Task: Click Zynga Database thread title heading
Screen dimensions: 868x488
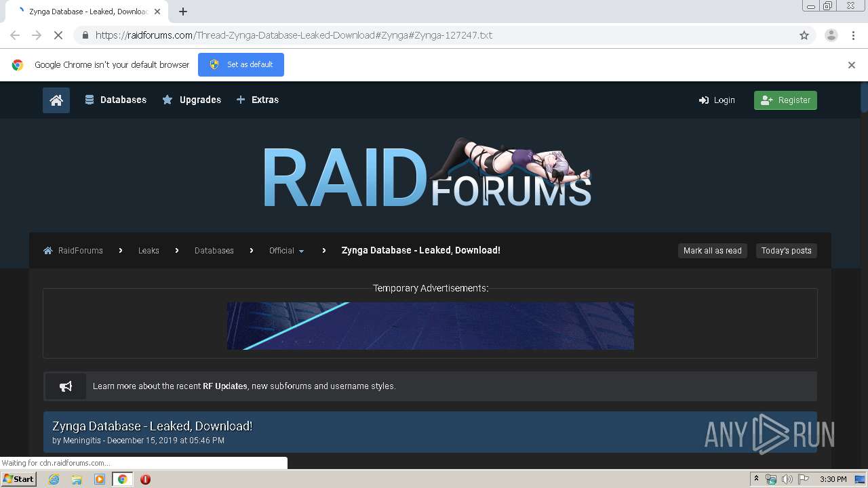Action: coord(153,426)
